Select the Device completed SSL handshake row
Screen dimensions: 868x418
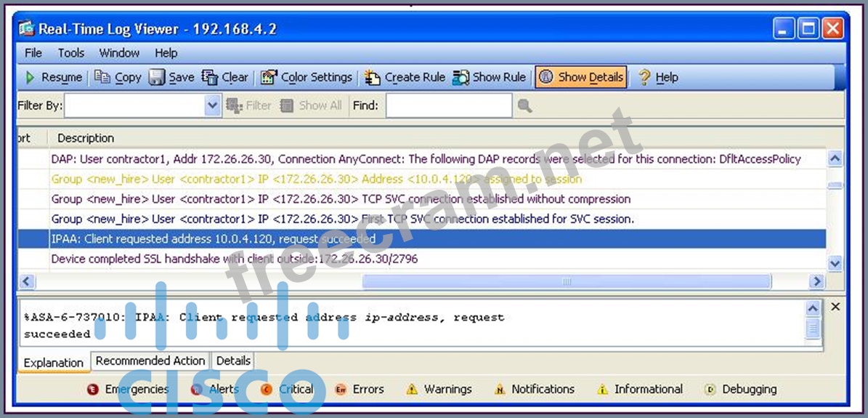pyautogui.click(x=234, y=259)
